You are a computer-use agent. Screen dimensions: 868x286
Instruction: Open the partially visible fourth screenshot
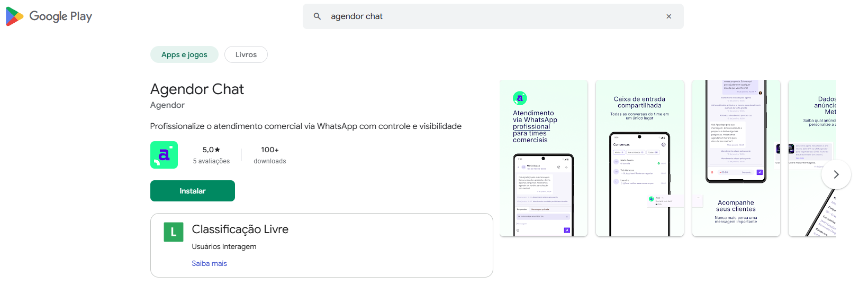[x=812, y=158]
